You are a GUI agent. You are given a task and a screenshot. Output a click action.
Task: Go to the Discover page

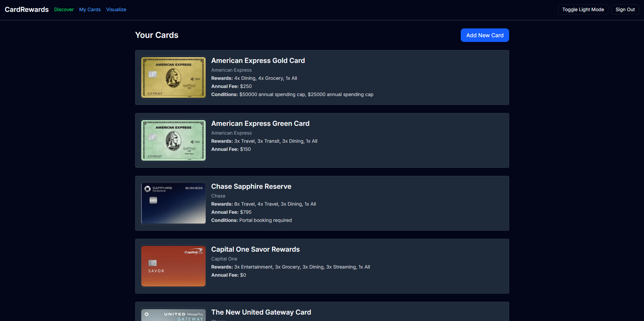point(64,9)
